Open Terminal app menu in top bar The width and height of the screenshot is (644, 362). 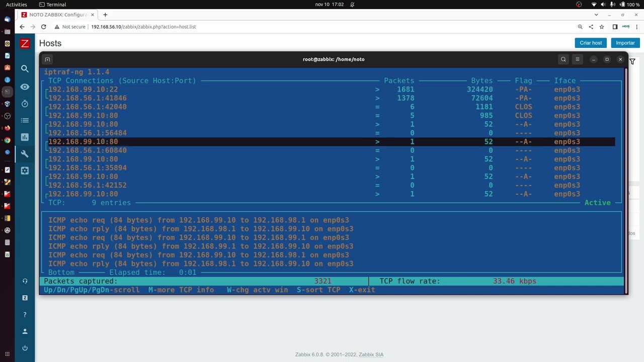coord(53,5)
